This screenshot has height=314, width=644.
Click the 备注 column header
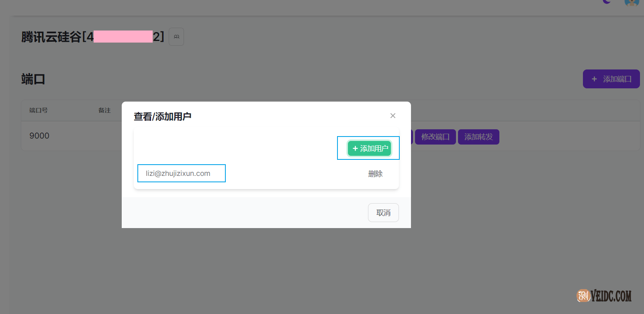point(104,110)
